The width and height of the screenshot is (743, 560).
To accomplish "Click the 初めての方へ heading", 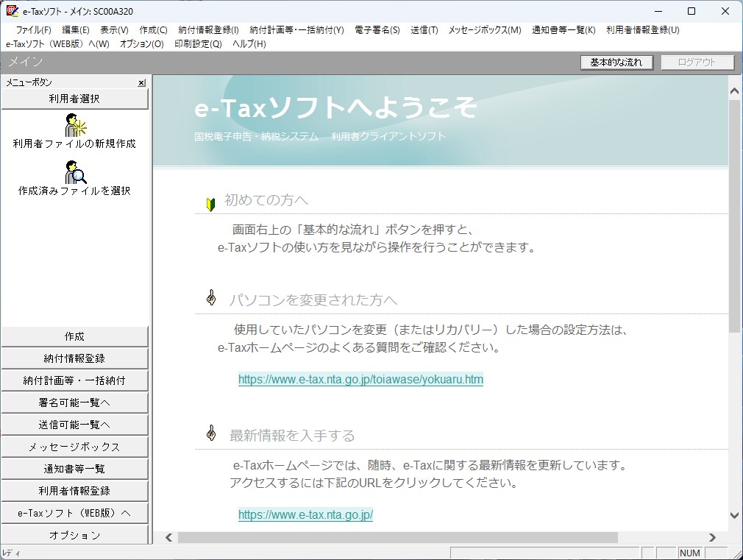I will click(266, 200).
